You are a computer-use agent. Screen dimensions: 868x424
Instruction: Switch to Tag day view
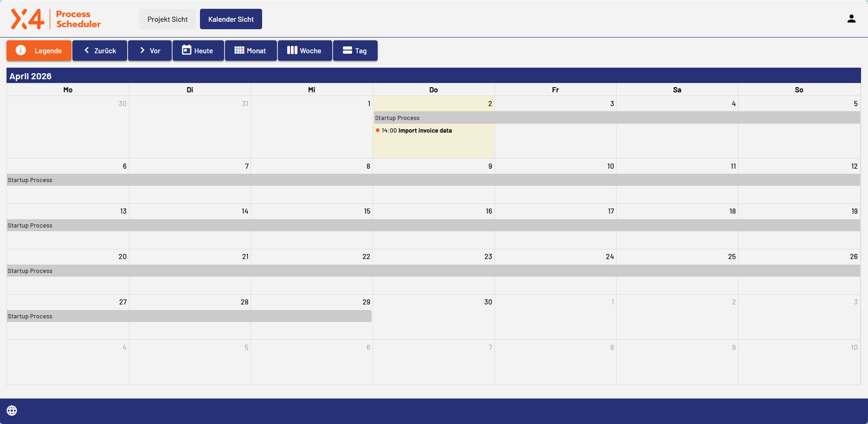(x=355, y=51)
